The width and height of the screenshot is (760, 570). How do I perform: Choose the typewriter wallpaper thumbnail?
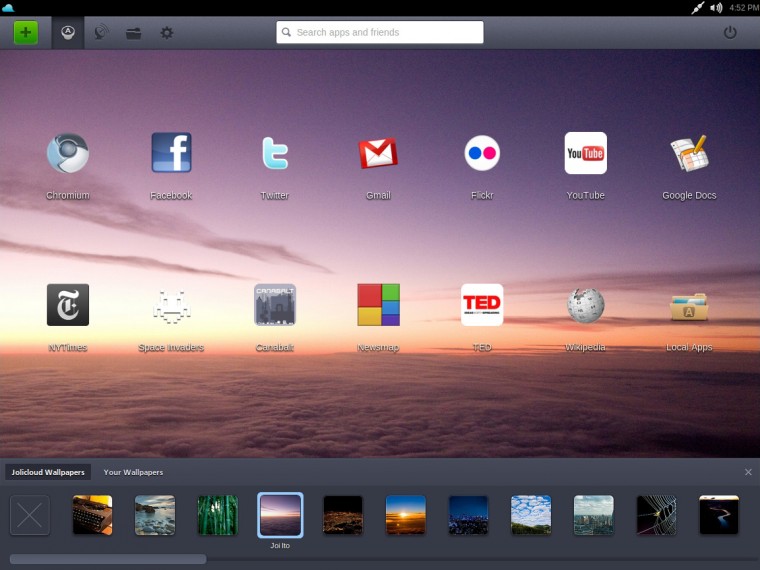(92, 515)
